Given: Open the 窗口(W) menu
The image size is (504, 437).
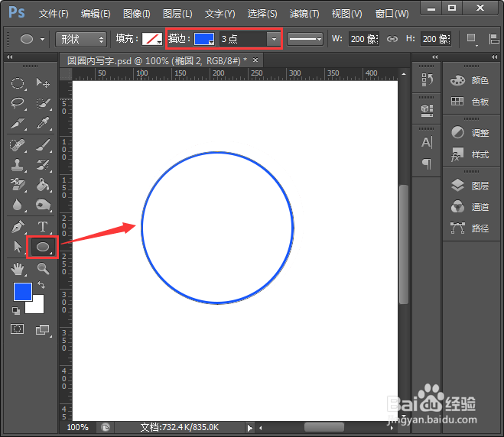Looking at the screenshot, I should pos(392,14).
